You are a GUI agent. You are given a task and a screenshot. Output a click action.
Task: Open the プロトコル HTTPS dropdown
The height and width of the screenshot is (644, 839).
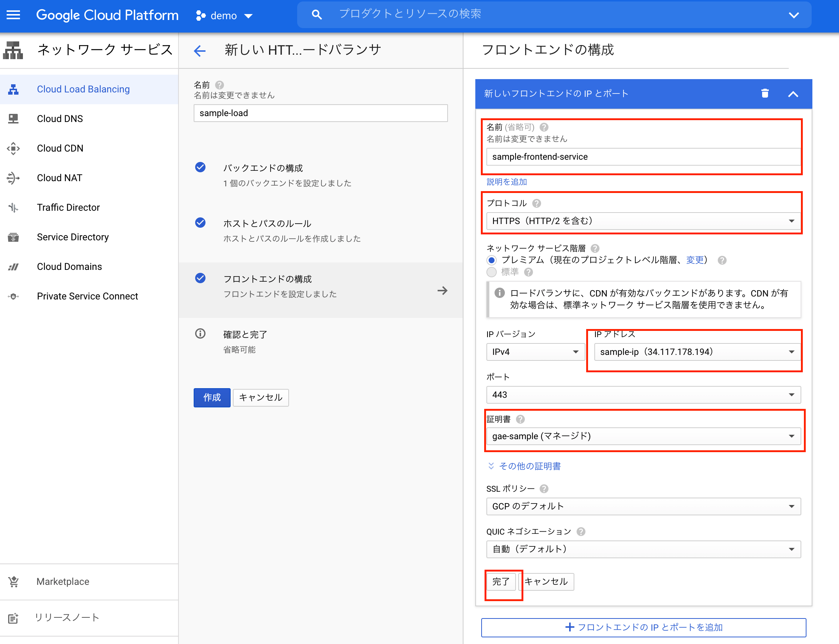pos(643,221)
